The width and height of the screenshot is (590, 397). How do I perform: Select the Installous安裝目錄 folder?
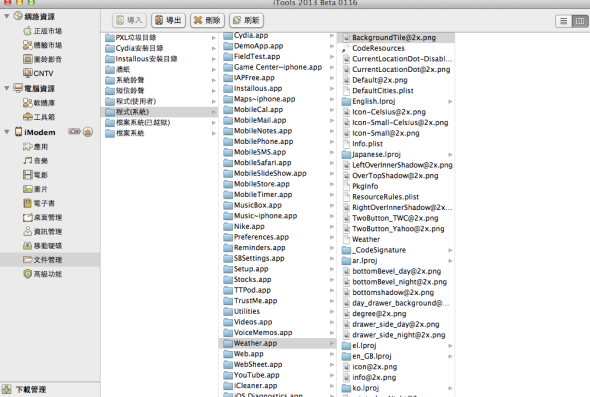click(160, 59)
